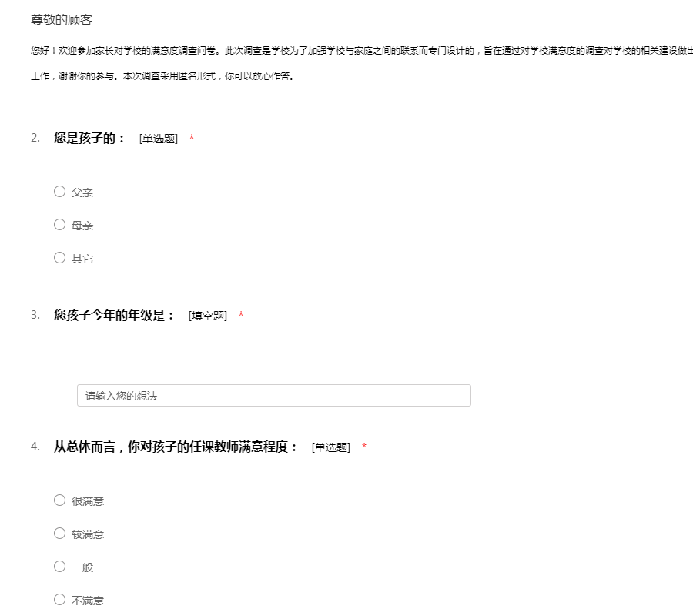This screenshot has height=616, width=693.
Task: Select the 父亲 radio button
Action: click(59, 192)
